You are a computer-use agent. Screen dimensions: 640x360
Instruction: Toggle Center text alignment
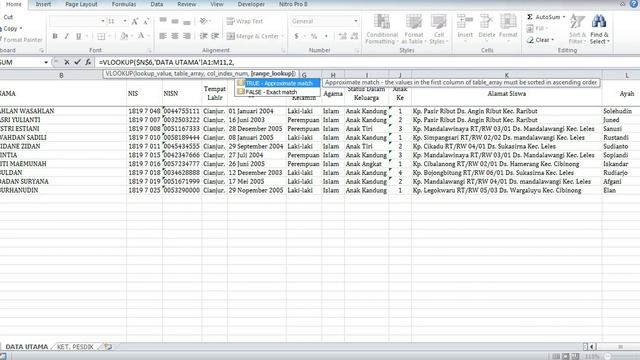[175, 36]
